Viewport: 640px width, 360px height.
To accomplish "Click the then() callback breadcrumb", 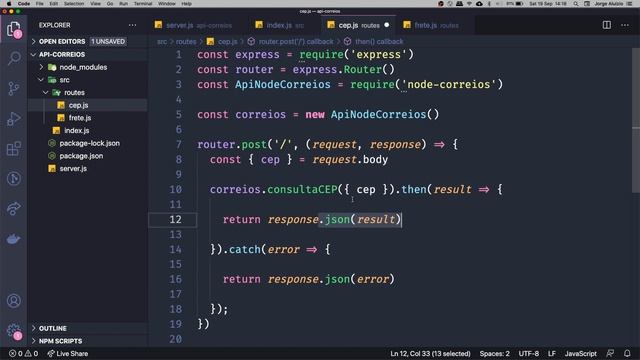I will [373, 41].
